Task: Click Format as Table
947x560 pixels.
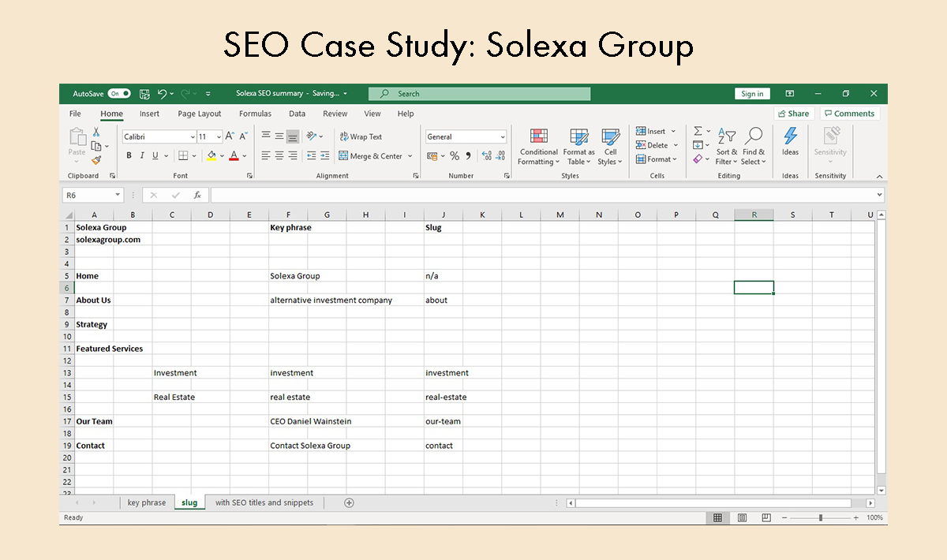Action: pos(579,147)
